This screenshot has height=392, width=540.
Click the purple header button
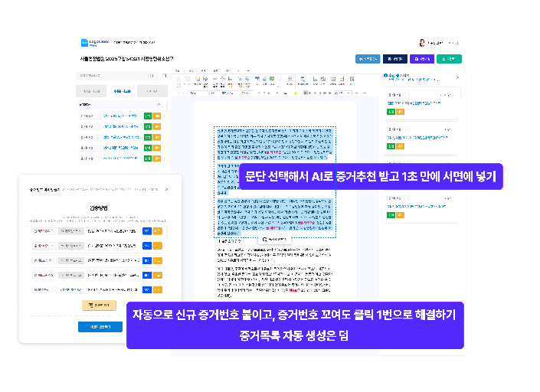pos(422,59)
